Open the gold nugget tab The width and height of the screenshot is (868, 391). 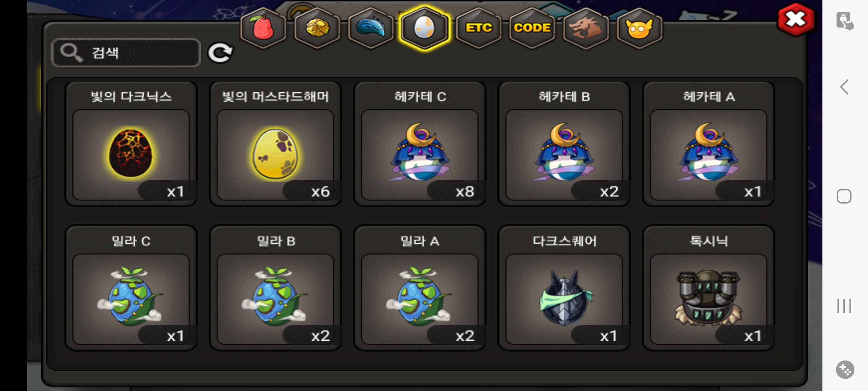click(x=317, y=28)
